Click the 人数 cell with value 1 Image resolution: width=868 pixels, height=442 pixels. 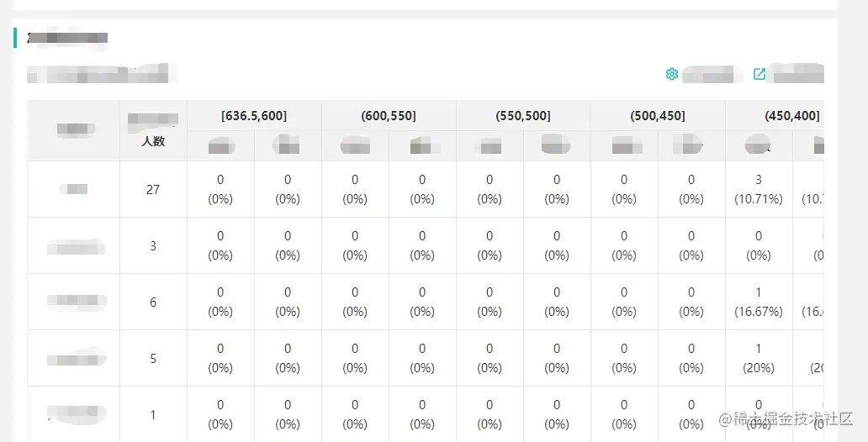[x=153, y=414]
